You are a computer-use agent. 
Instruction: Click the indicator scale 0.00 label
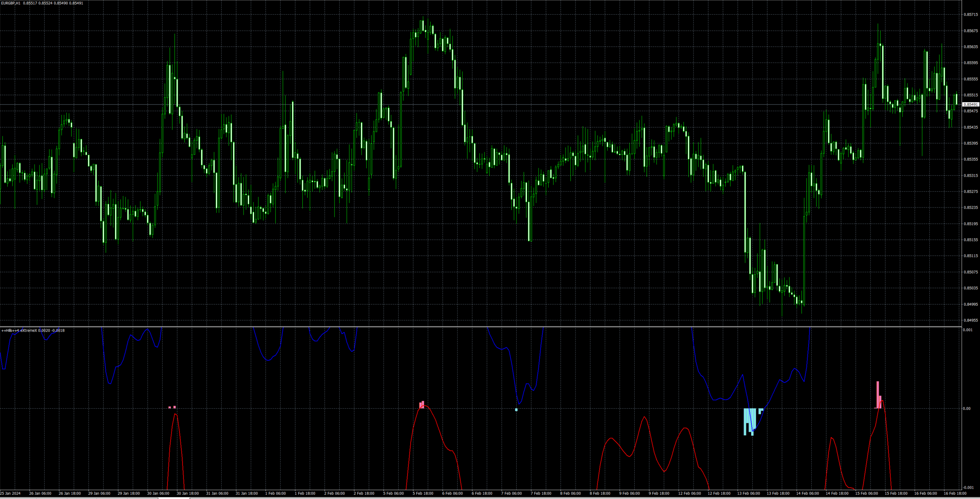tap(967, 408)
